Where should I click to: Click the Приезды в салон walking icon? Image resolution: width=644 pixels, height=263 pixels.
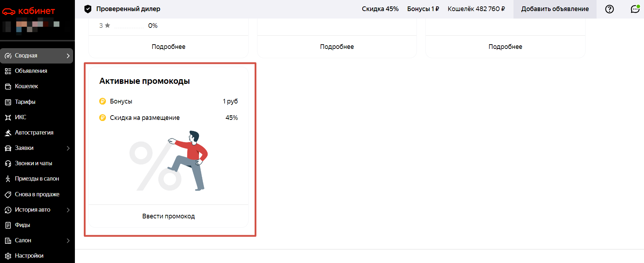[8, 179]
